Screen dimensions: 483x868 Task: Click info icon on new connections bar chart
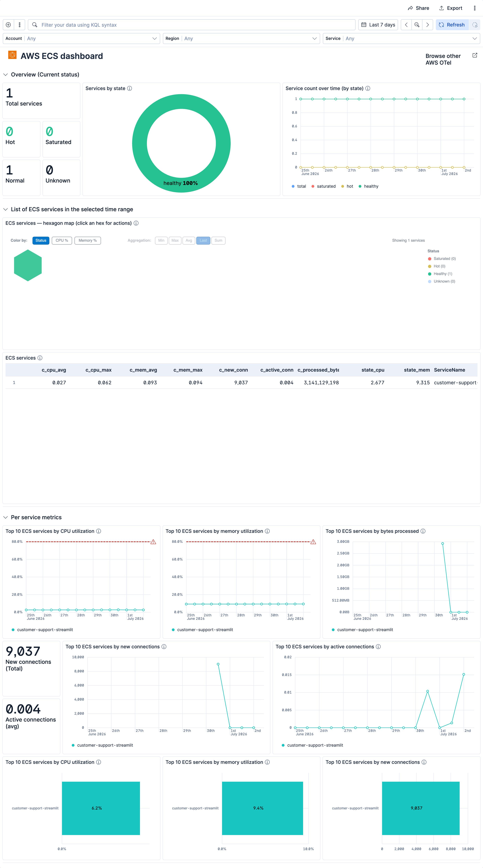[424, 762]
